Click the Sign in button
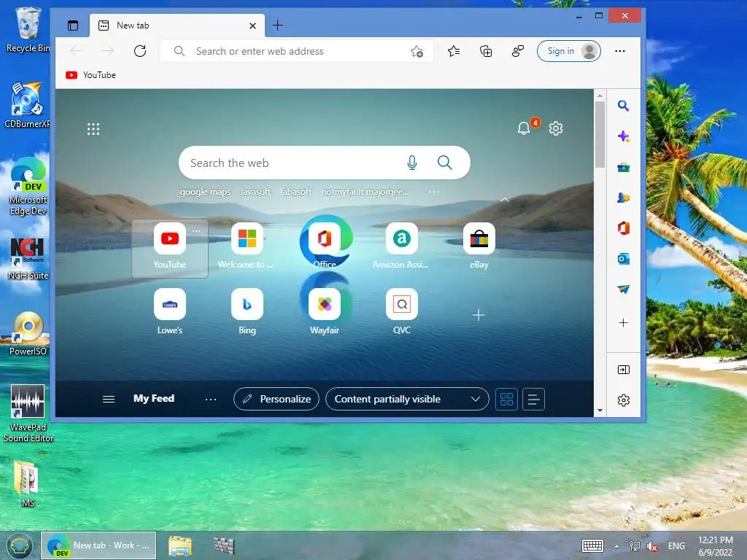This screenshot has height=560, width=747. [x=569, y=51]
